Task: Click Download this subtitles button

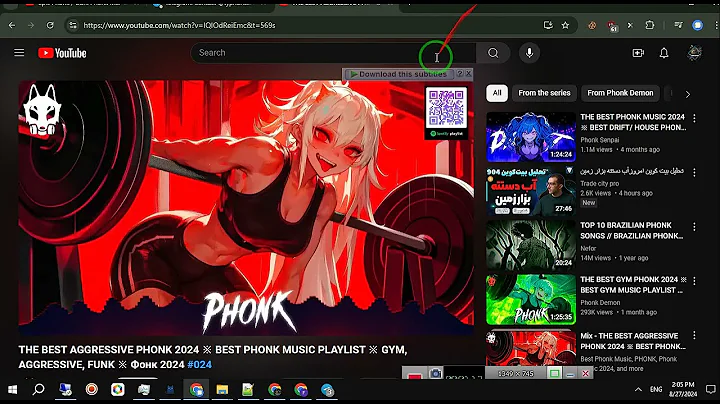Action: click(x=399, y=74)
